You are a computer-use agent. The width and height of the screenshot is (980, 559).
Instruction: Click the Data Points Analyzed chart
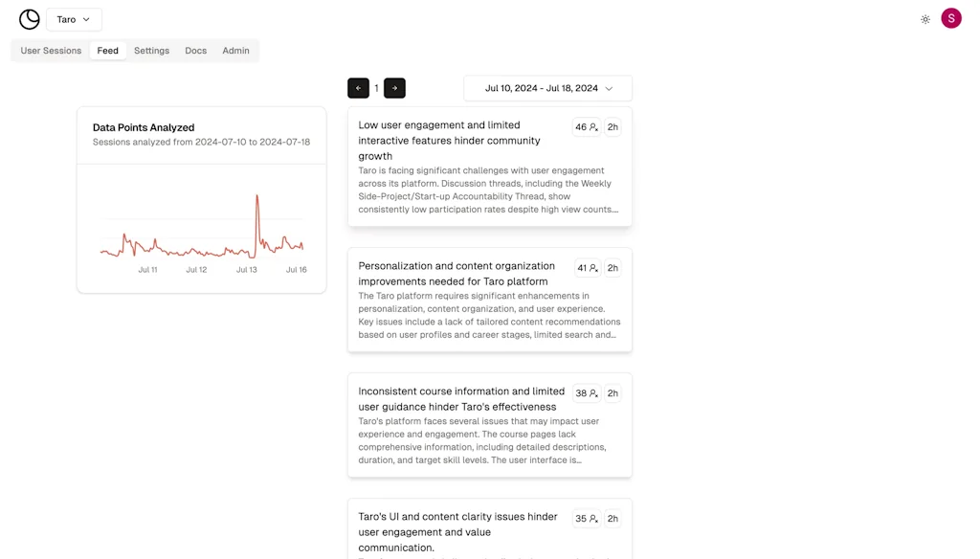201,225
